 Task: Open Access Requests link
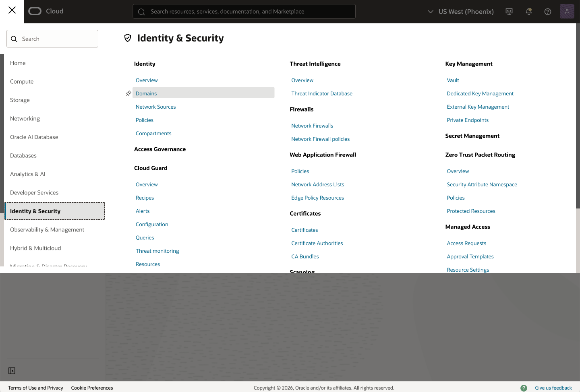[x=466, y=243]
